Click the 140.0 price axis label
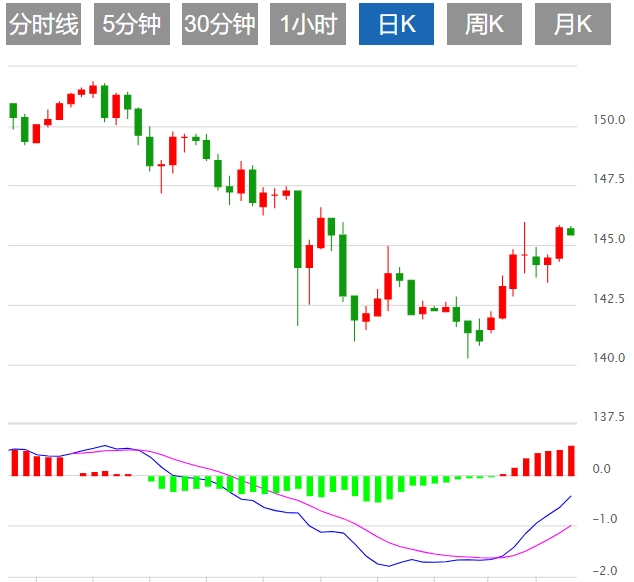 coord(607,358)
